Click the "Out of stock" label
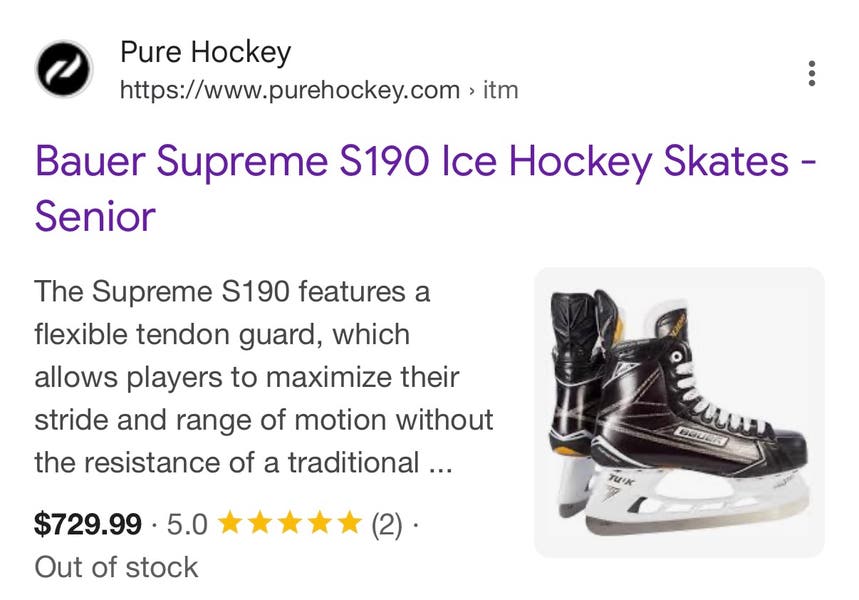 [x=116, y=567]
